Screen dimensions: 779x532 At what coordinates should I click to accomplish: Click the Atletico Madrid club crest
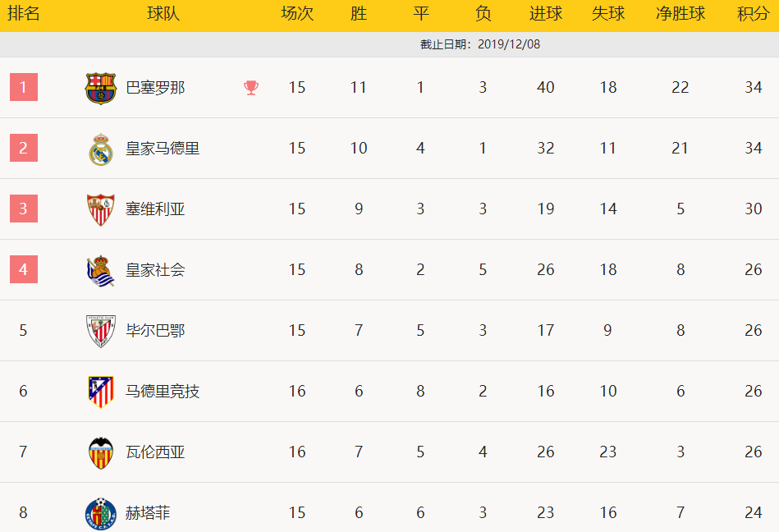point(101,392)
